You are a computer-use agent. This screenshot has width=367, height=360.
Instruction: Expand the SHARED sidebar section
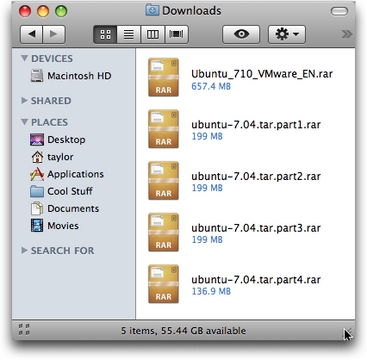tap(24, 100)
